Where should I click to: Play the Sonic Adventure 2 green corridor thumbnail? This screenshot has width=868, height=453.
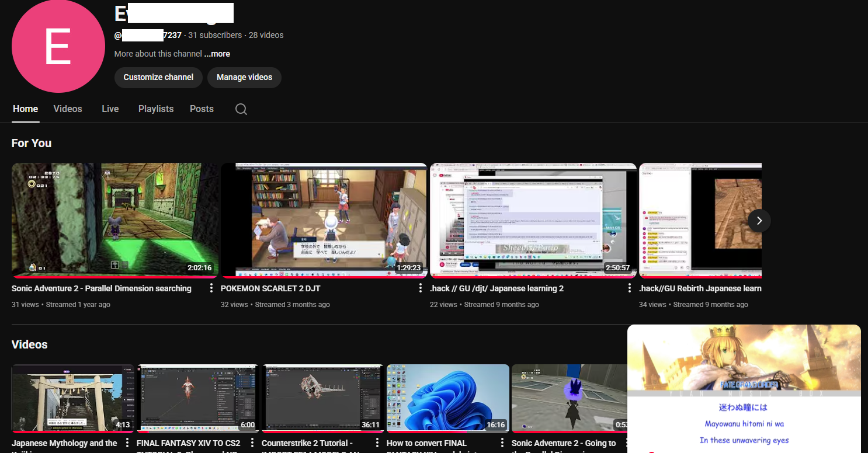[115, 220]
